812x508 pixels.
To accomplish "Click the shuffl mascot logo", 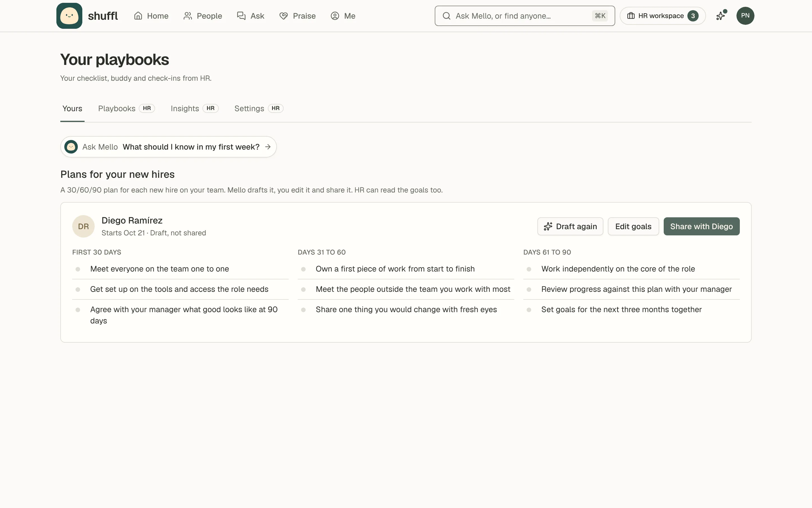I will (69, 16).
